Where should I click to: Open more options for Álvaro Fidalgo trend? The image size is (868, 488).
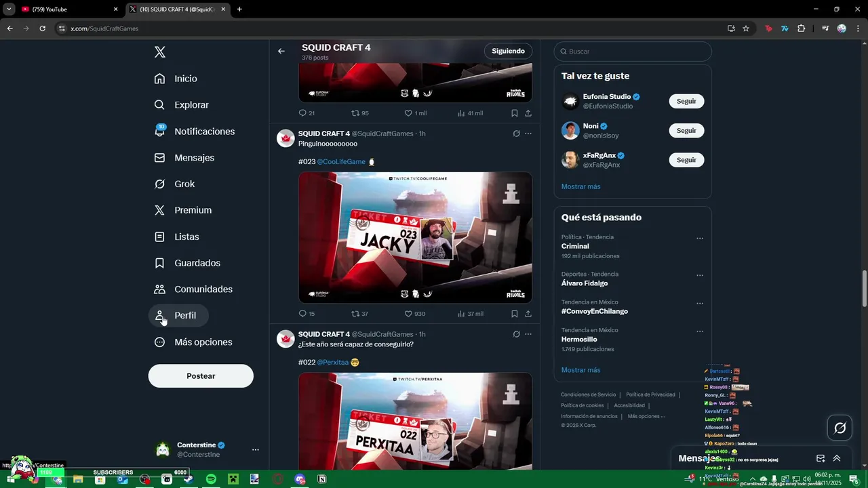[x=700, y=276]
